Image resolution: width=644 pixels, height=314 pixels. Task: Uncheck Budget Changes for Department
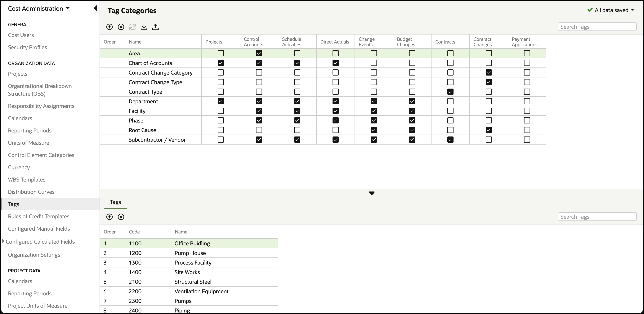click(x=412, y=101)
